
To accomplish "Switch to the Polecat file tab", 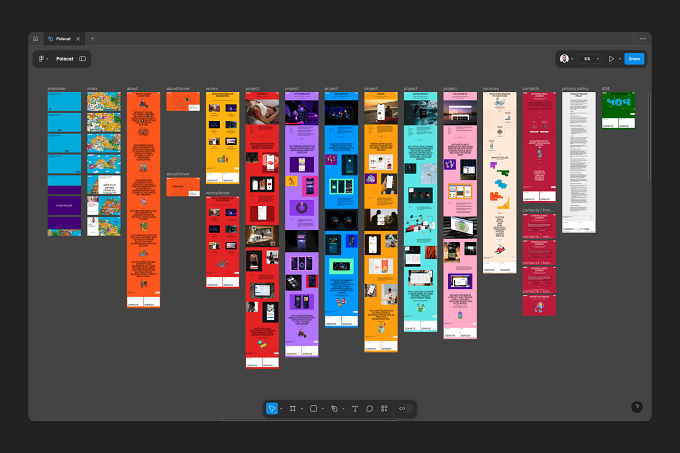I will tap(64, 39).
